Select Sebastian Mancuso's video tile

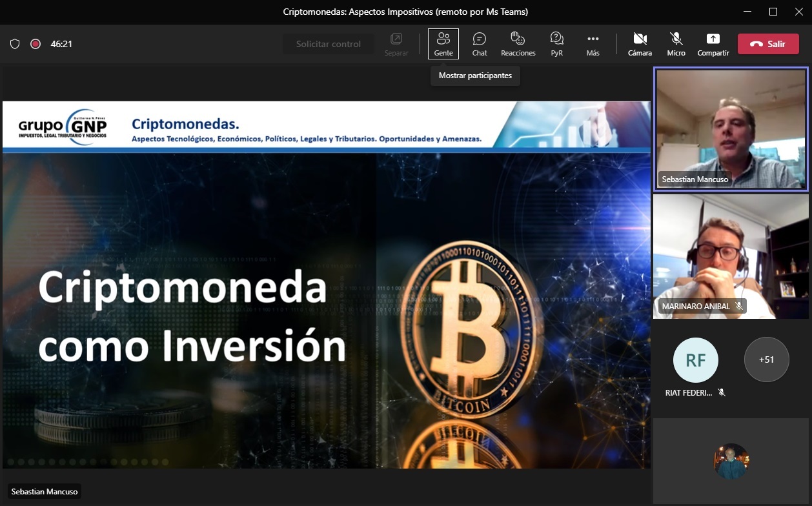point(731,129)
